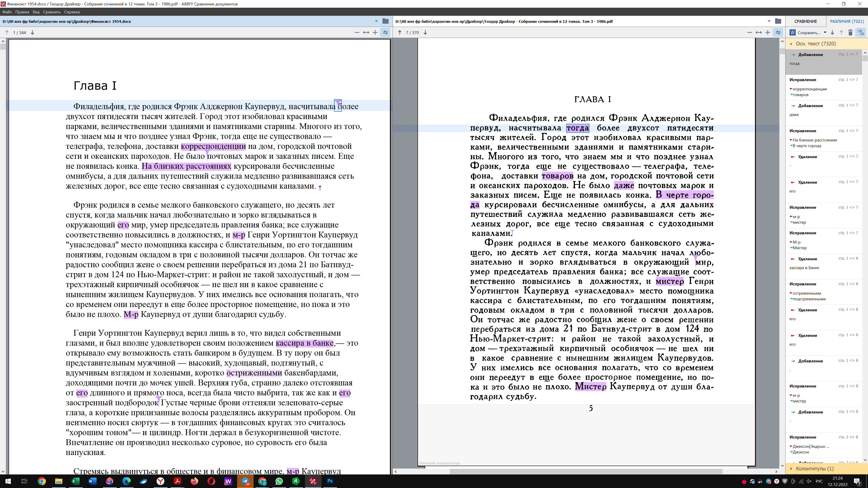Open Telegram from the taskbar
The height and width of the screenshot is (488, 868).
[245, 481]
